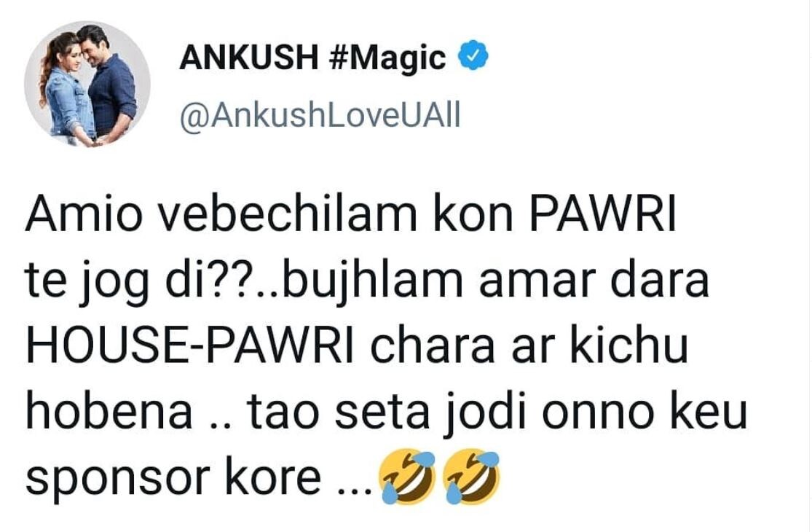Click the blue verified checkmark badge
This screenshot has width=812, height=532.
coord(473,56)
